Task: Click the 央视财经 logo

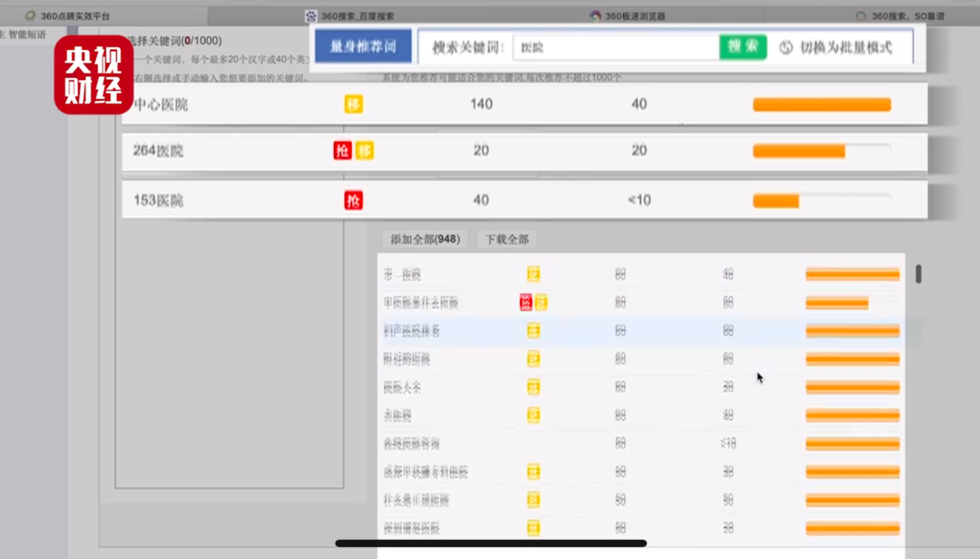Action: [x=93, y=75]
